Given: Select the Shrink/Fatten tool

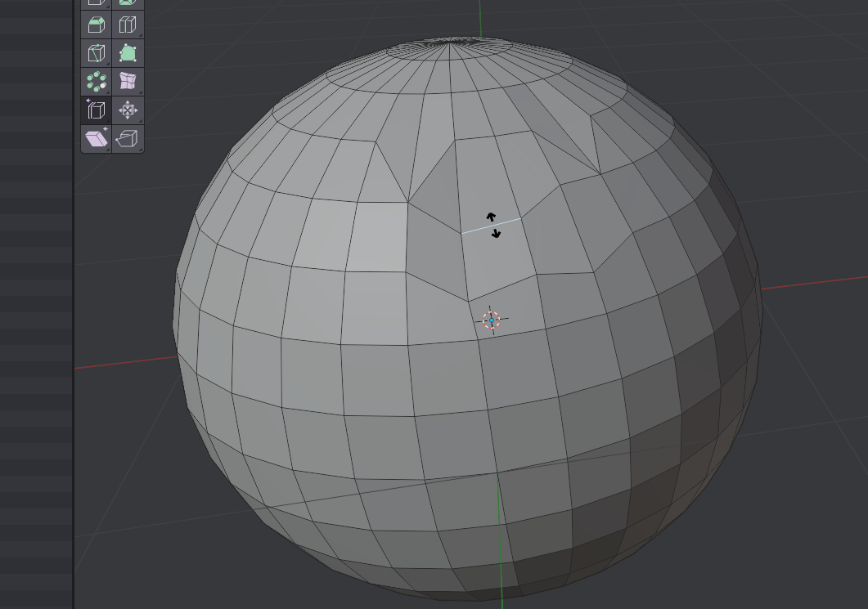Looking at the screenshot, I should point(128,110).
